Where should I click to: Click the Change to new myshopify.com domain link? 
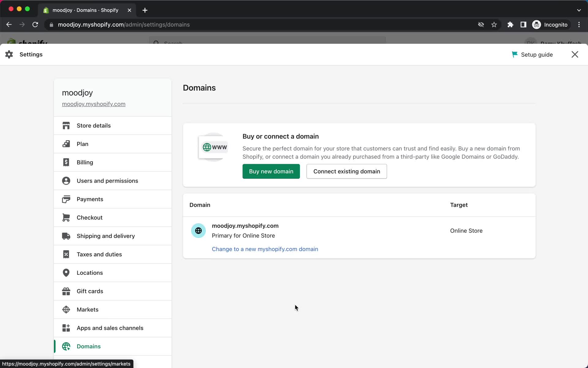tap(265, 249)
